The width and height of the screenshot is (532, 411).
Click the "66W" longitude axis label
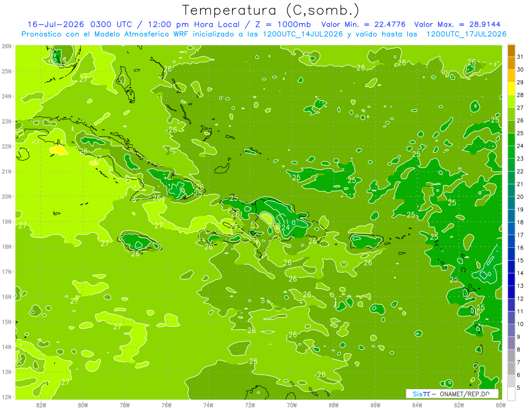click(x=375, y=405)
